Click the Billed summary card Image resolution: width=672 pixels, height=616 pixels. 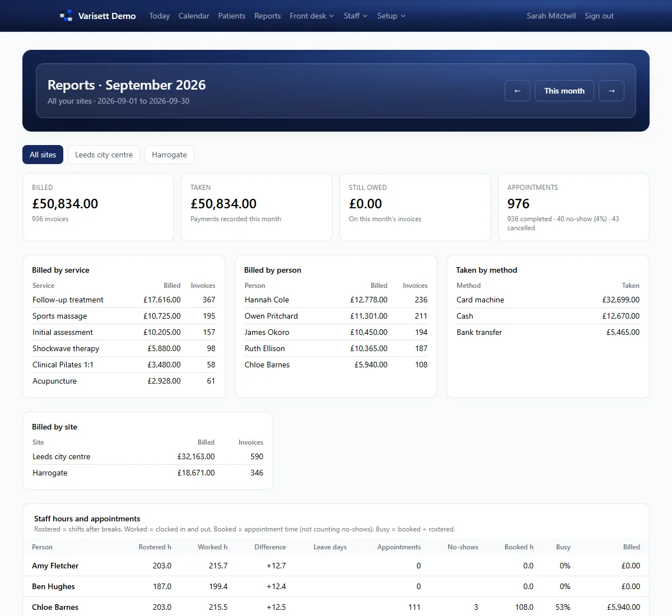[x=98, y=207]
